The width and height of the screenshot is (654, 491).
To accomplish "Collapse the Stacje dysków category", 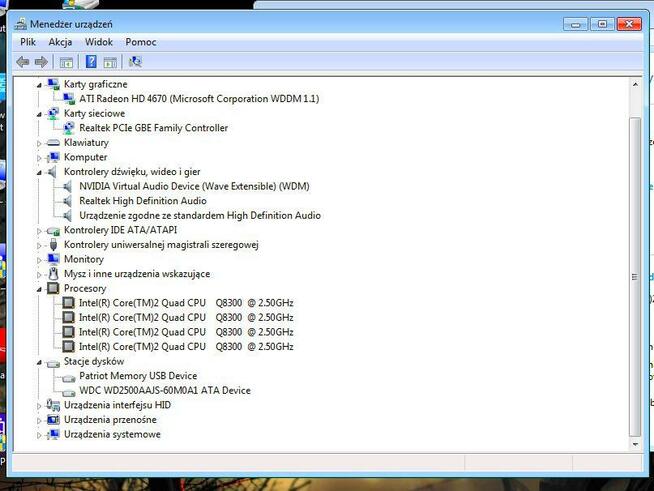I will (39, 363).
